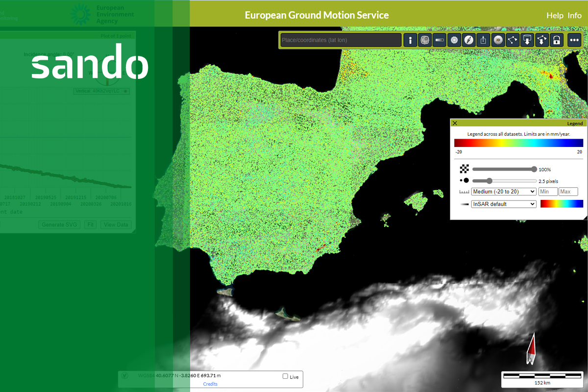588x392 pixels.
Task: Click the color ramp gradient icon in Legend
Action: click(464, 204)
